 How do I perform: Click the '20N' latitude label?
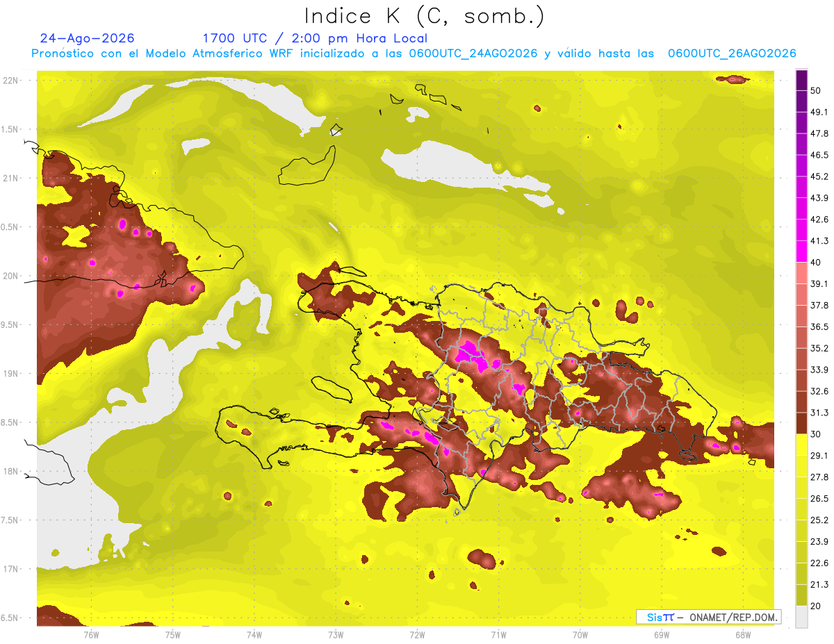[11, 276]
